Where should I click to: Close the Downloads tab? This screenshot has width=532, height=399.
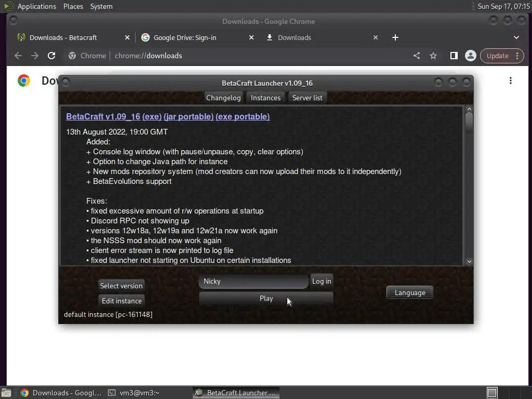tap(376, 37)
